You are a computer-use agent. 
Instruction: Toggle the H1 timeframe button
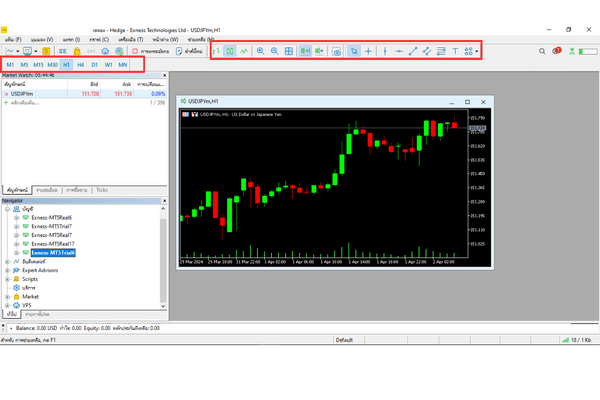click(66, 64)
